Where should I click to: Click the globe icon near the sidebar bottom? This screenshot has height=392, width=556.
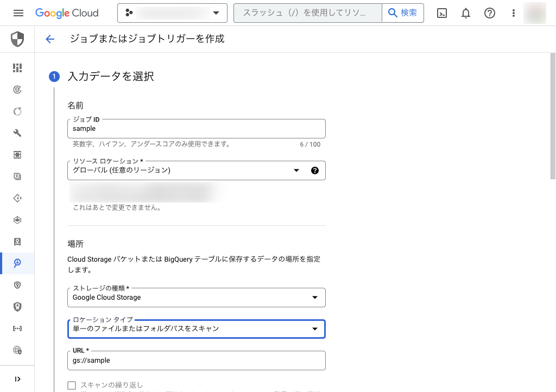tap(16, 350)
